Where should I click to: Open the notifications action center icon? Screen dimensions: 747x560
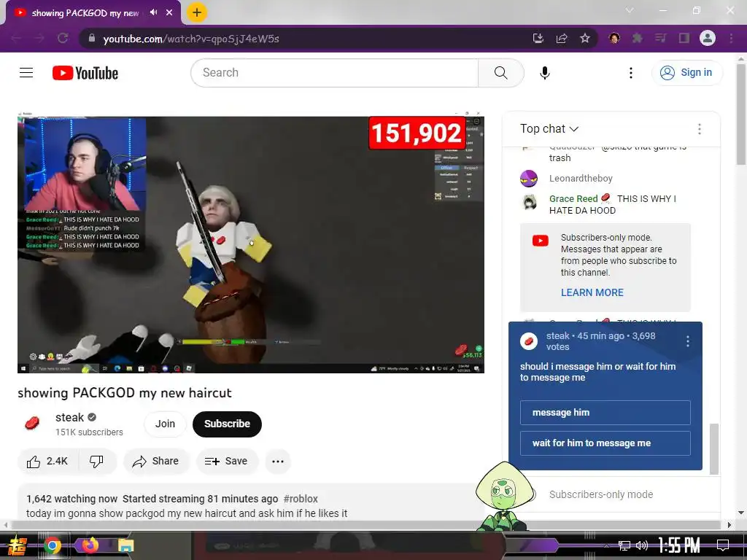coord(723,545)
